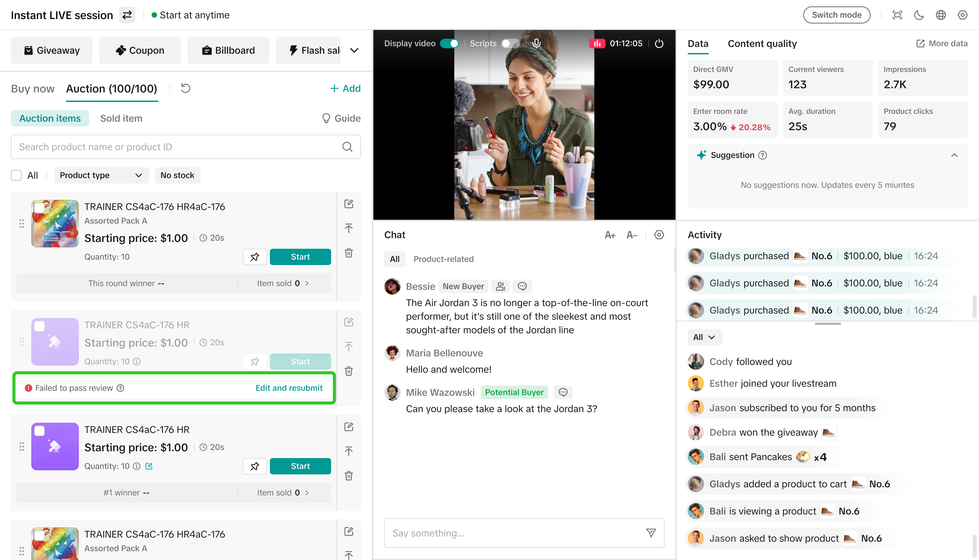Image resolution: width=979 pixels, height=560 pixels.
Task: Send chat message arrow icon
Action: [651, 533]
